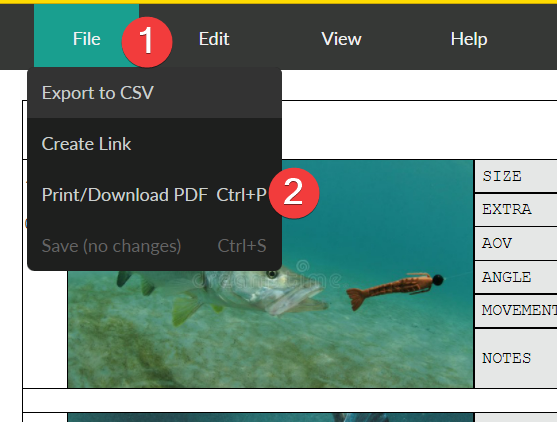Open the View menu
The height and width of the screenshot is (422, 557).
click(x=341, y=39)
